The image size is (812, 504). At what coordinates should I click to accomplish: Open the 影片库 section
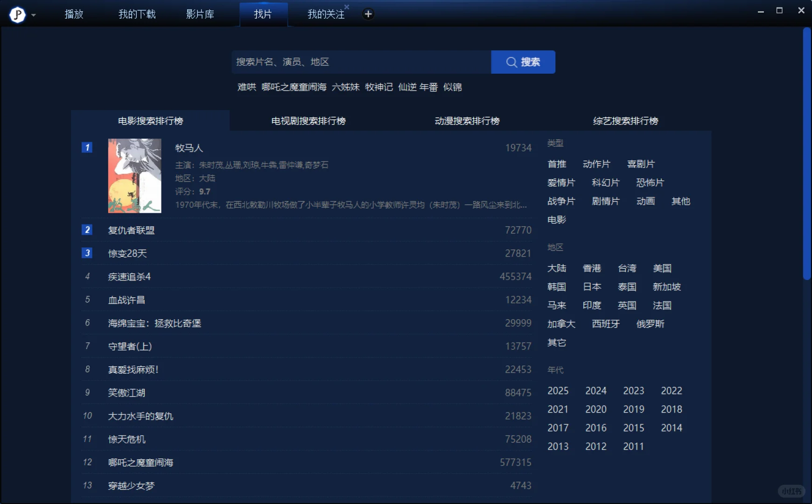click(x=200, y=14)
